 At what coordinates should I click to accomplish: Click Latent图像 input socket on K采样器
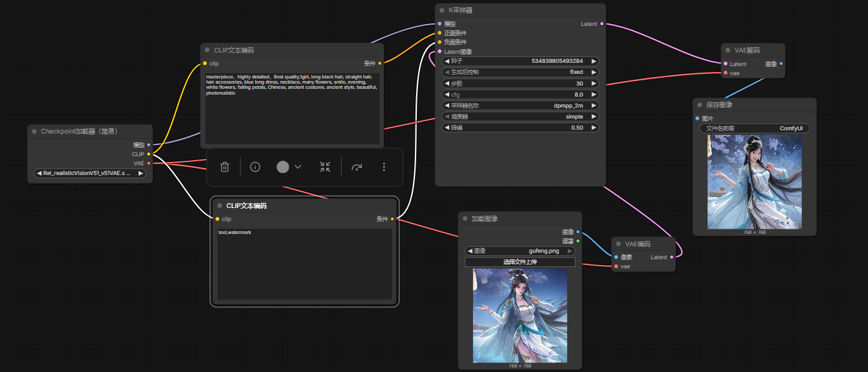pyautogui.click(x=440, y=51)
